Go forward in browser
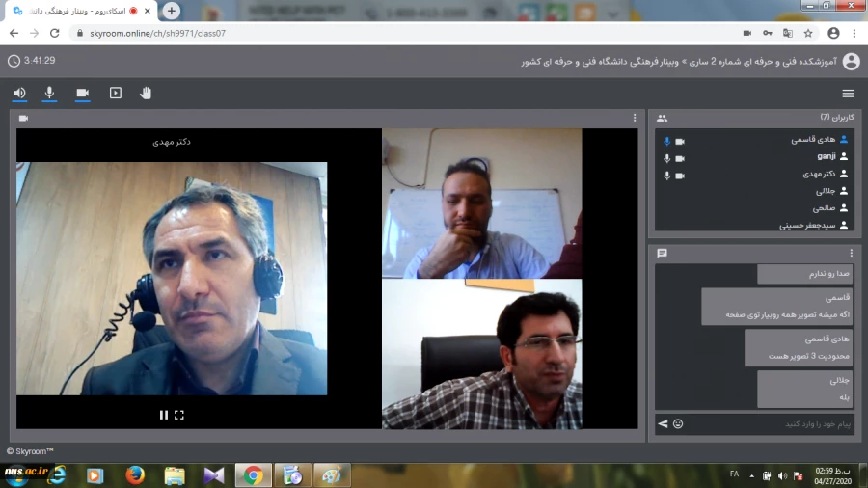 coord(35,33)
